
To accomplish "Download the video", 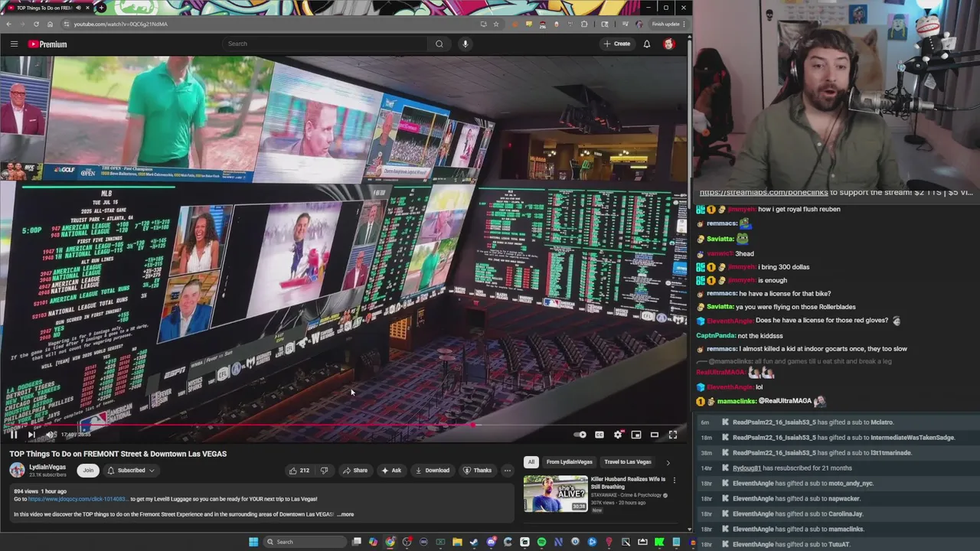I will (433, 471).
